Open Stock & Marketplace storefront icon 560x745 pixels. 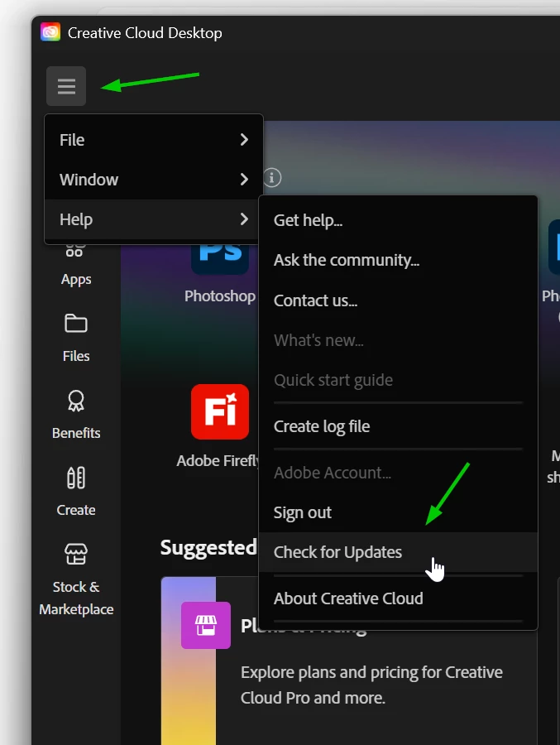(x=76, y=554)
